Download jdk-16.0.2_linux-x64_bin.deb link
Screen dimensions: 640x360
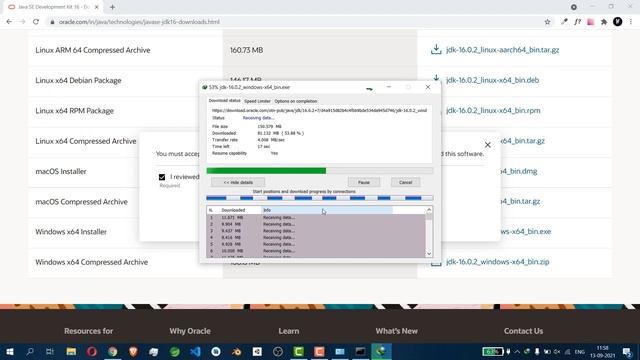coord(492,80)
